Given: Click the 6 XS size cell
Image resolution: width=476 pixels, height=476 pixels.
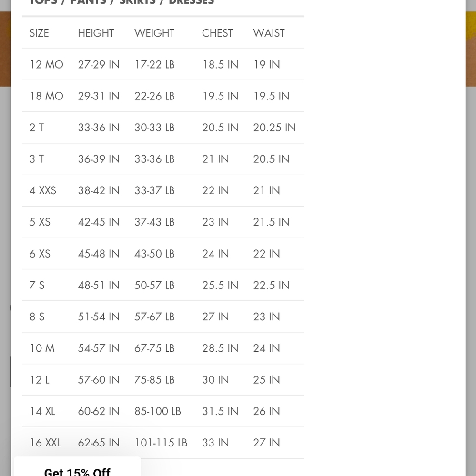Looking at the screenshot, I should click(40, 254).
